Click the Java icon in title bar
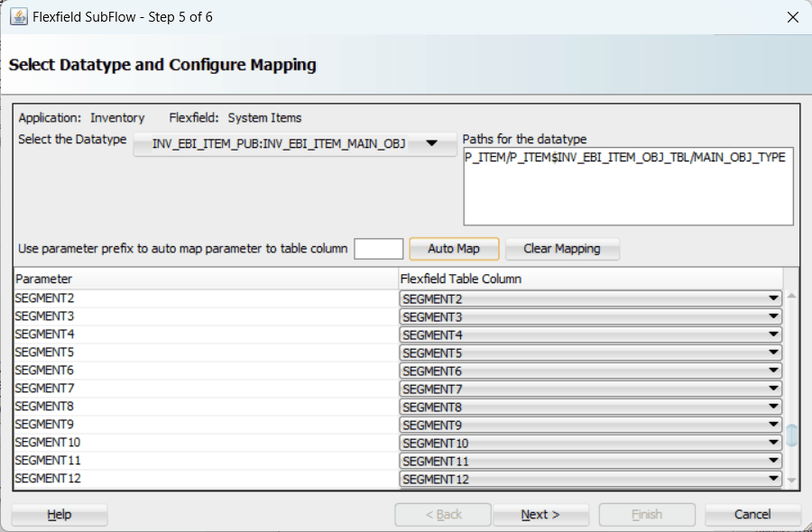This screenshot has width=812, height=532. coord(17,17)
